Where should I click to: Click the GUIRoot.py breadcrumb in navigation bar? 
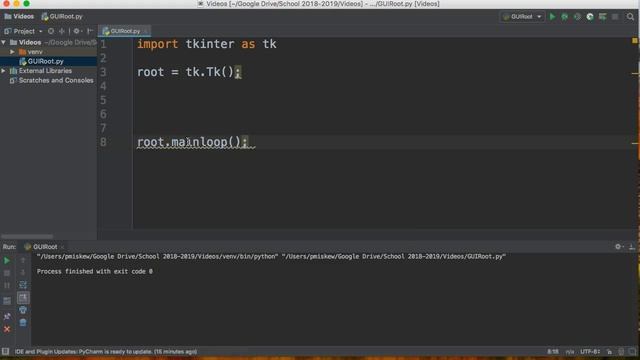pos(62,17)
